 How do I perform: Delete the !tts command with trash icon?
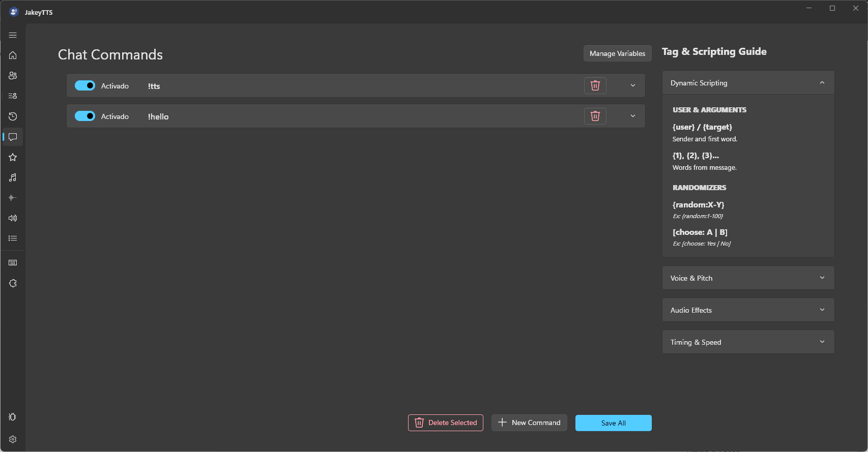coord(595,85)
